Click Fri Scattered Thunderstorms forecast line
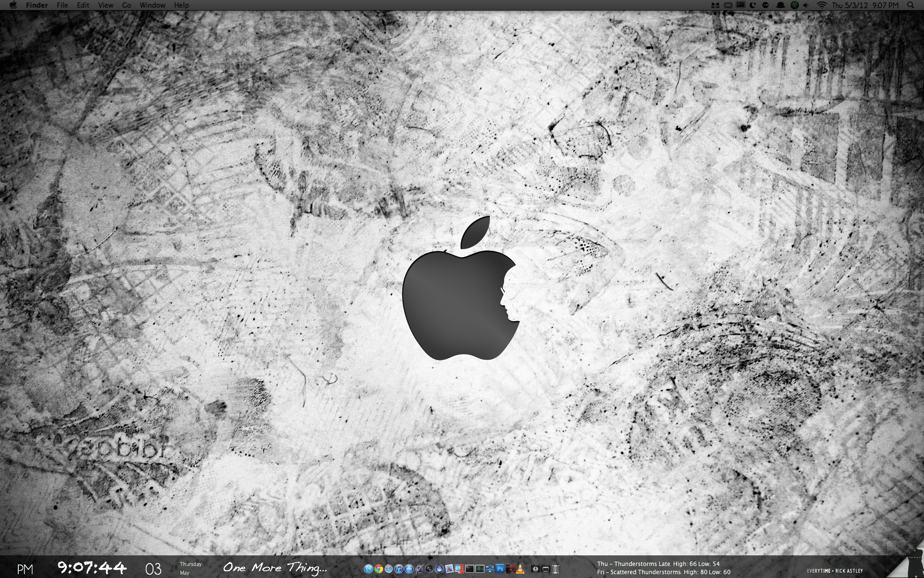924x578 pixels. 664,572
